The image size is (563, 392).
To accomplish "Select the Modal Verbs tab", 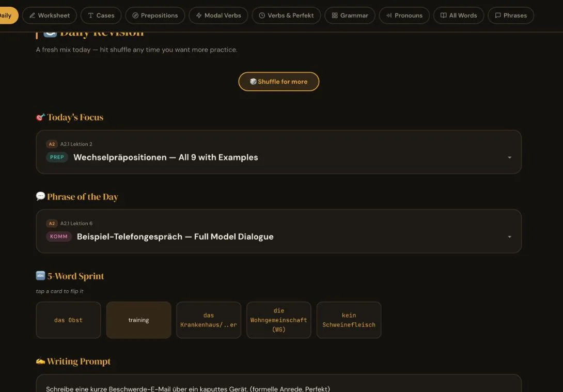I will click(x=218, y=15).
